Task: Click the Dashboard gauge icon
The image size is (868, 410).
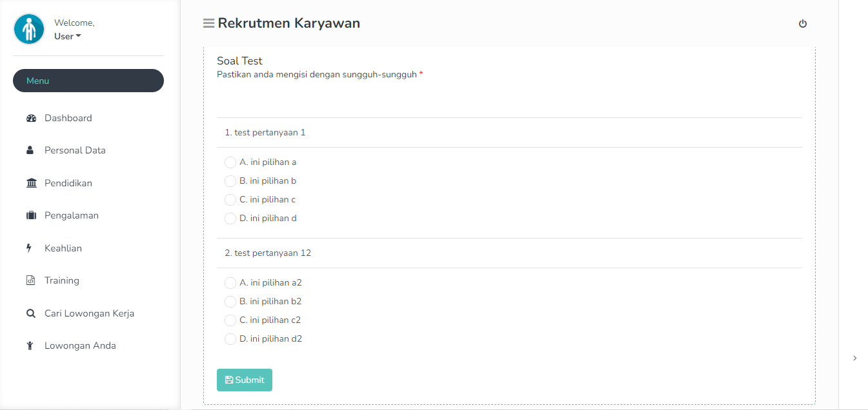Action: click(31, 119)
